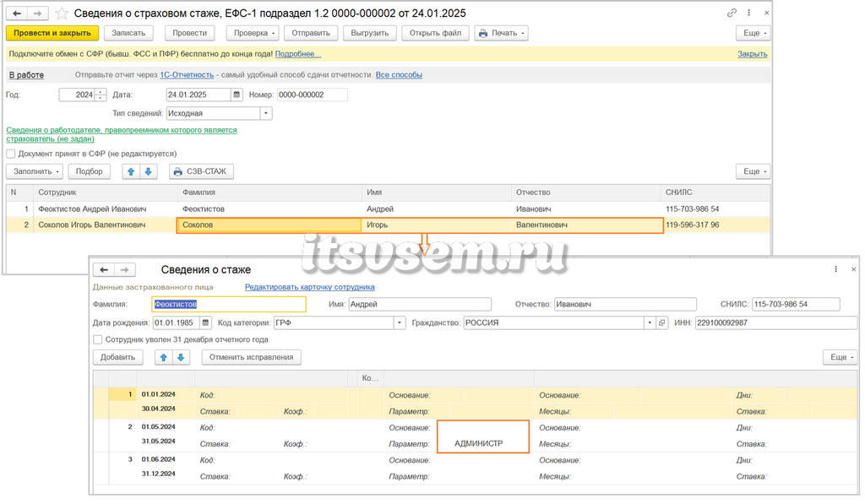Open Сведения о работодателе, правопреемником link

coord(122,134)
